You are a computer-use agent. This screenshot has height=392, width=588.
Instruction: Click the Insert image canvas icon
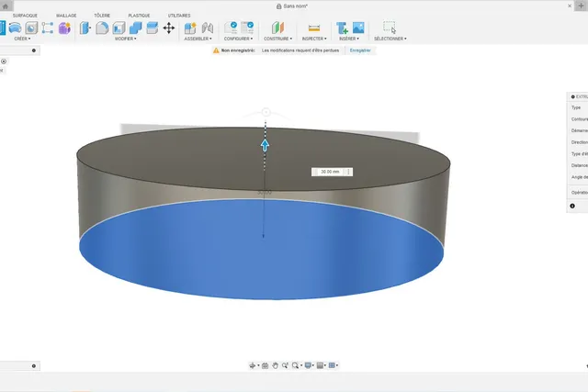358,28
